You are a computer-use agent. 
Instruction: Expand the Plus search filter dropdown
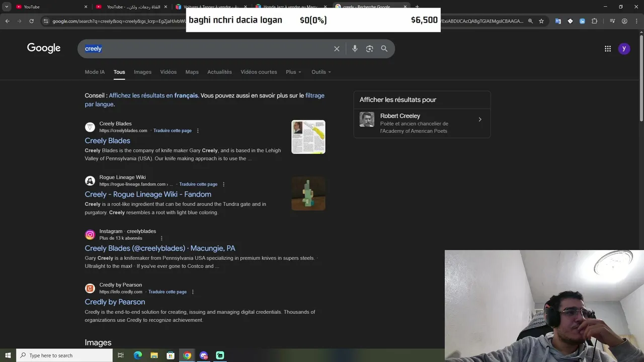pos(293,72)
